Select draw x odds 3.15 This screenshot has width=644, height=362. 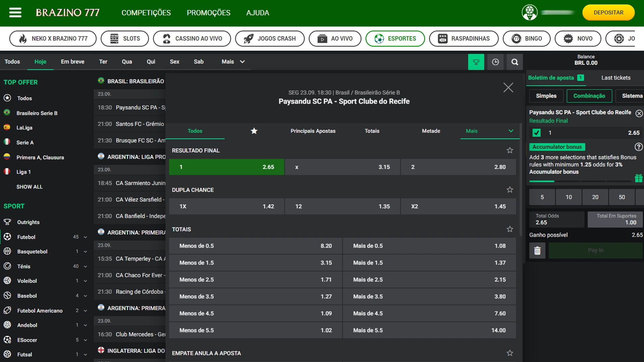click(342, 167)
